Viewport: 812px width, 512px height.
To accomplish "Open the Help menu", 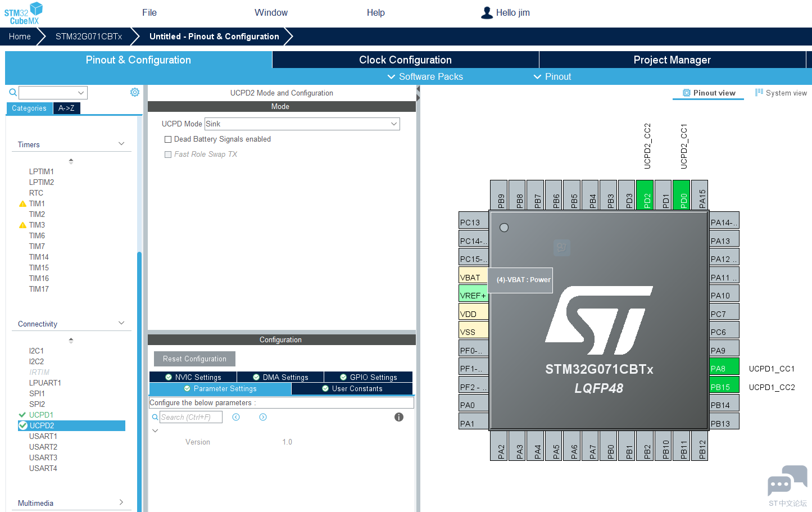I will coord(376,13).
